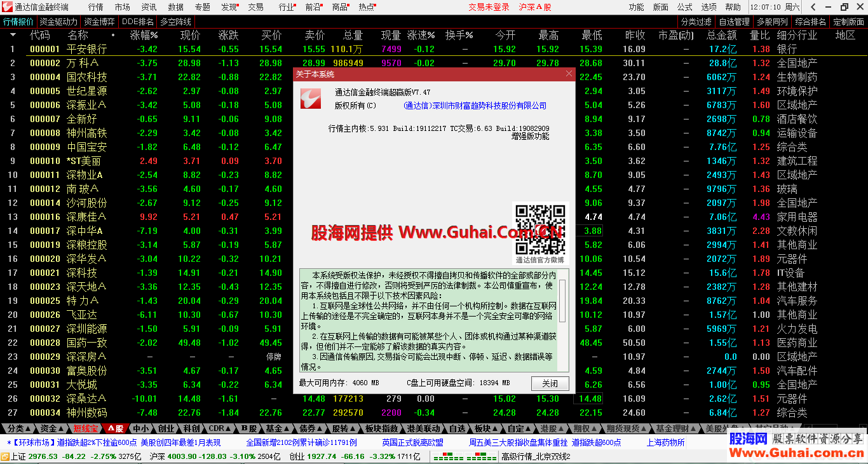Open the 数据 menu

[176, 7]
